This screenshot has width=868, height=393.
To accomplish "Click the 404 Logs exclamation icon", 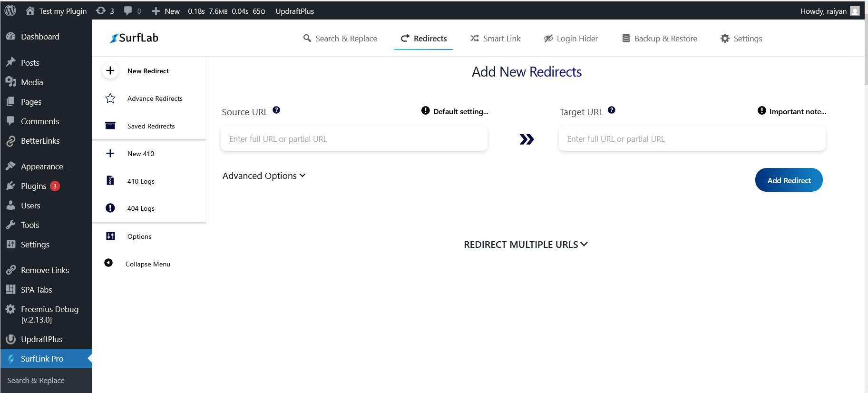I will (x=110, y=208).
